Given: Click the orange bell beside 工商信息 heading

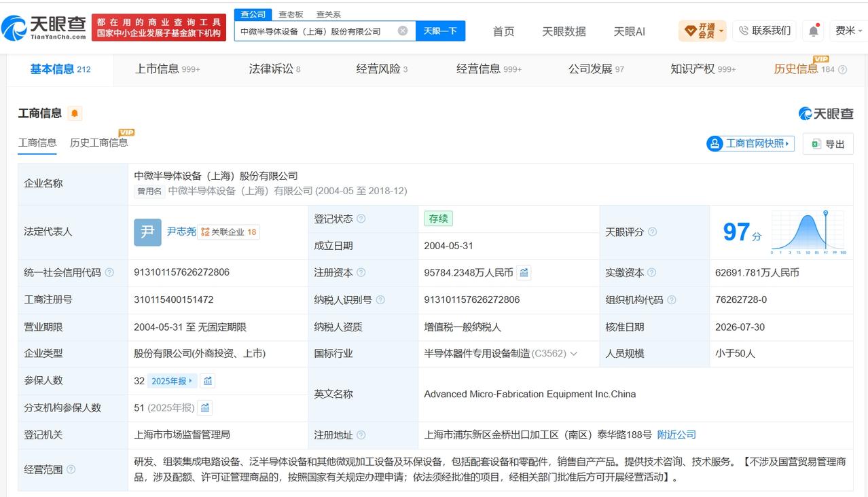Looking at the screenshot, I should click(x=75, y=113).
